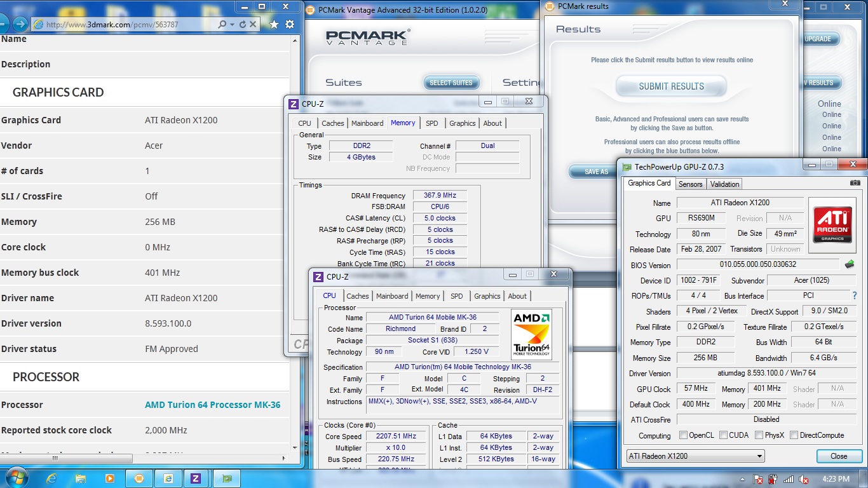Switch to Sensors tab in GPU-Z

[x=690, y=184]
